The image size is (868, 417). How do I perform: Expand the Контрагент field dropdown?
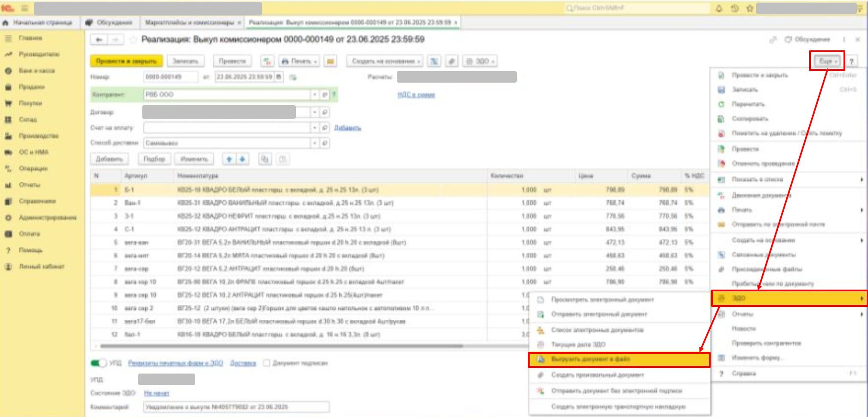tap(315, 95)
